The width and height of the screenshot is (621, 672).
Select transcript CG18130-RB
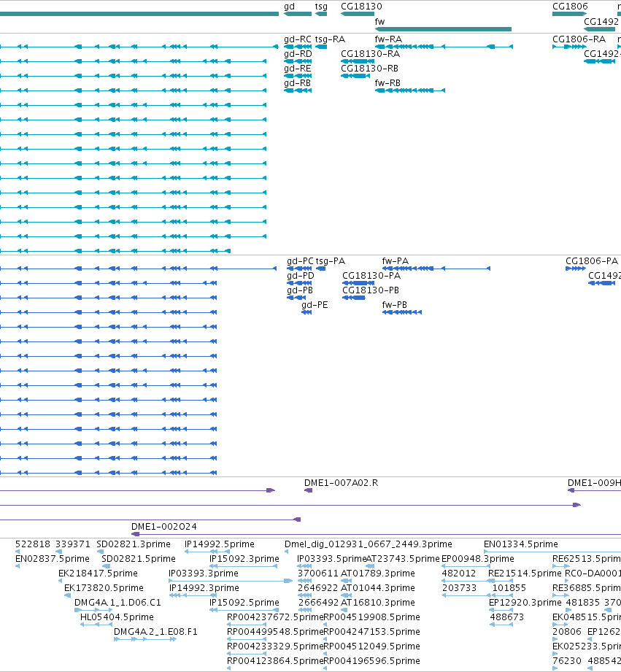click(x=369, y=69)
